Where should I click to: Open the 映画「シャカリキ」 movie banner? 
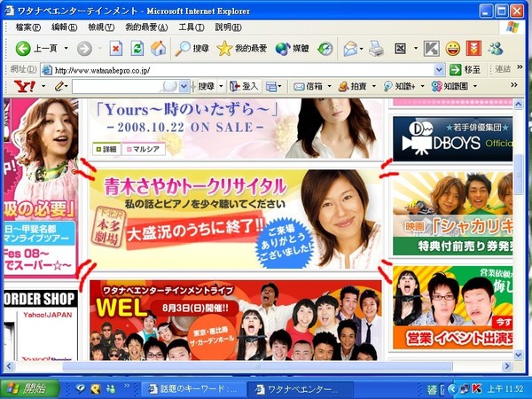click(452, 214)
